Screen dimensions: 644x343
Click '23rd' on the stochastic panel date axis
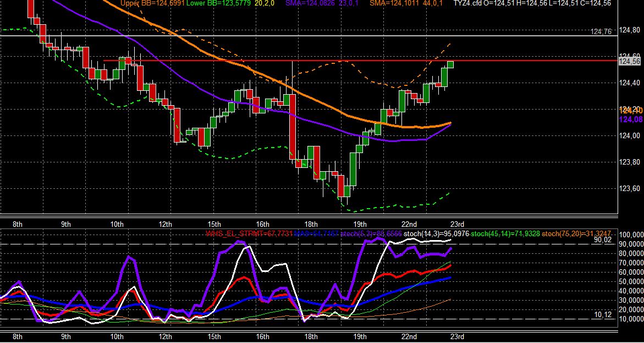[x=457, y=337]
